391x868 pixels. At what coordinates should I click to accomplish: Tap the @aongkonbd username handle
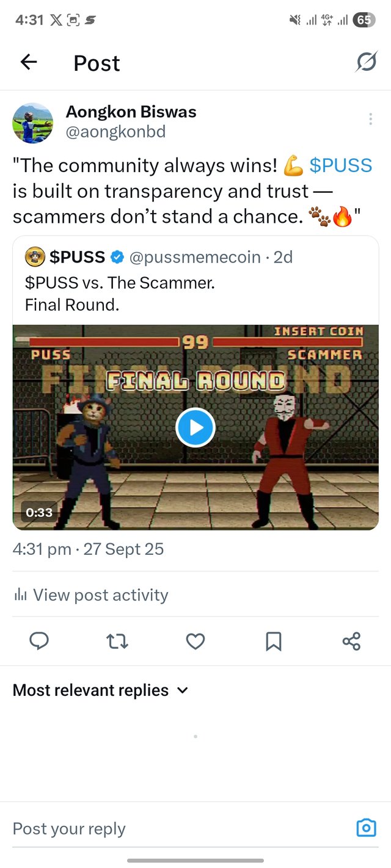[x=115, y=132]
